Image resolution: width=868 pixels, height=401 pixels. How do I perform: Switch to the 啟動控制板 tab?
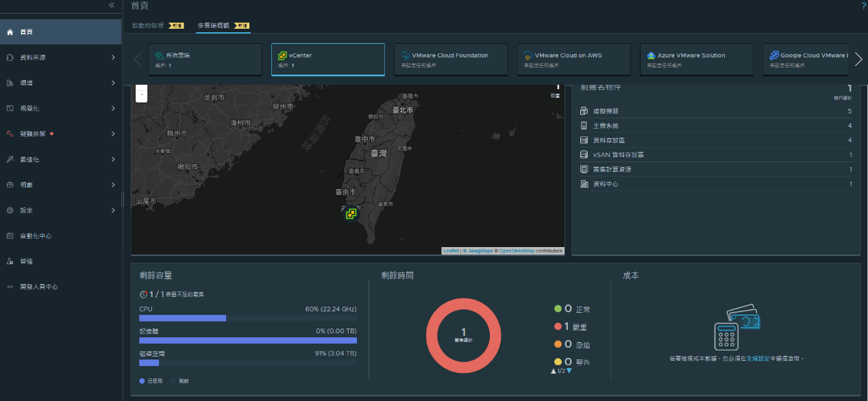pyautogui.click(x=148, y=25)
